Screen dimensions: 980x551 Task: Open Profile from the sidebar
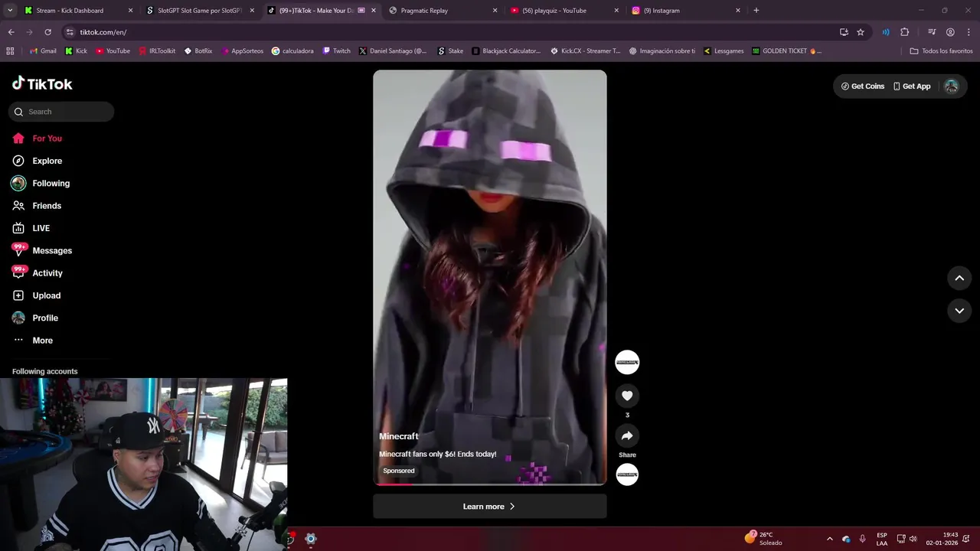coord(45,318)
